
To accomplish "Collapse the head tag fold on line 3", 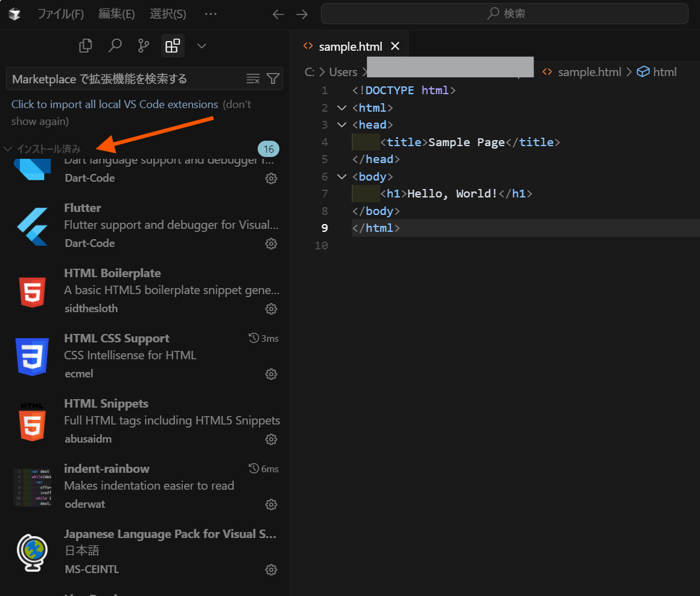I will [342, 124].
